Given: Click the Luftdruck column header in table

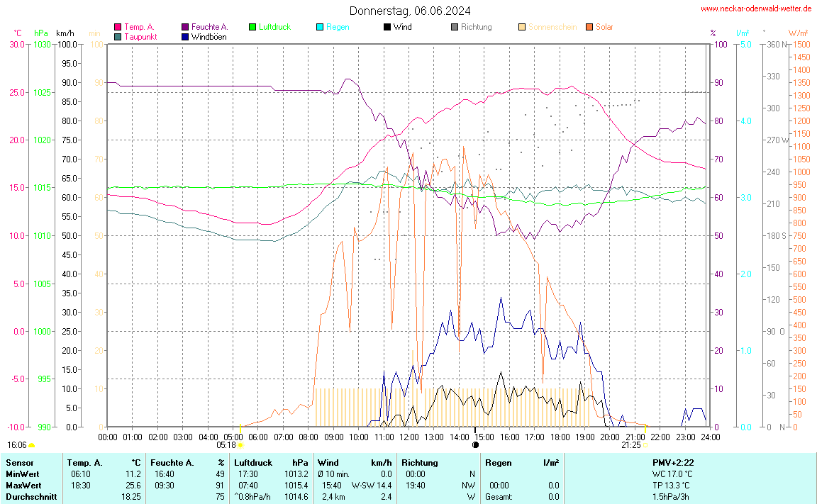Looking at the screenshot, I should (253, 462).
